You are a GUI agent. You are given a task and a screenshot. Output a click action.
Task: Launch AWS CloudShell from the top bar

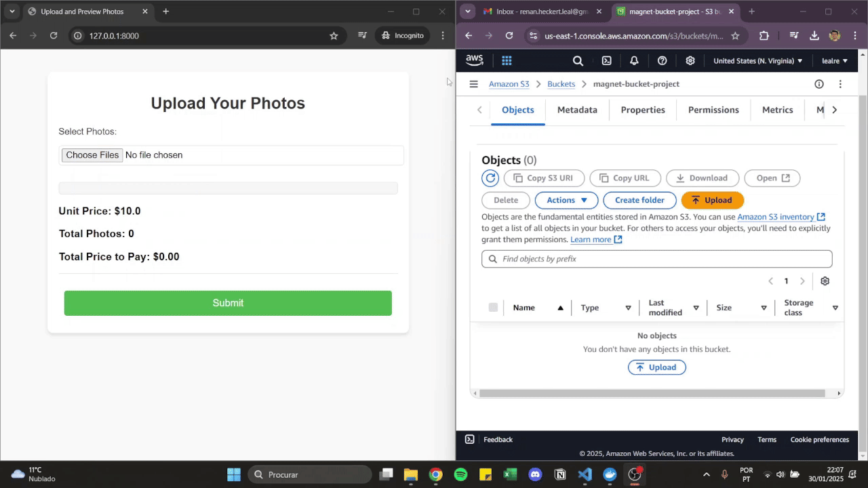[606, 60]
